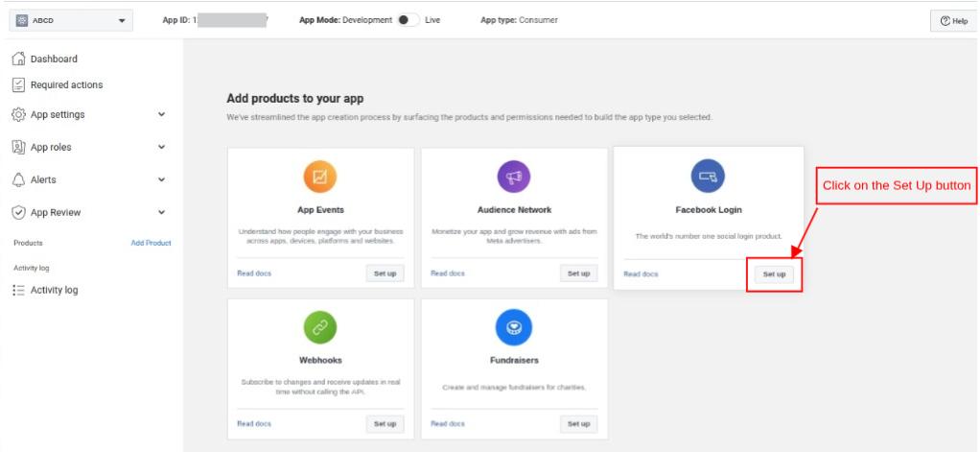Click Add Product link in sidebar

point(151,243)
